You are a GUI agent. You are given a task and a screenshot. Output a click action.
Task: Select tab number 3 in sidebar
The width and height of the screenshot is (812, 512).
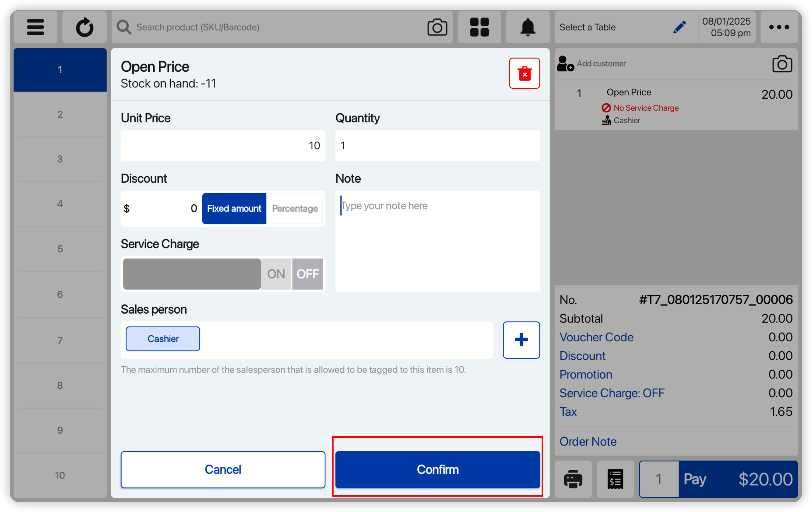coord(60,159)
